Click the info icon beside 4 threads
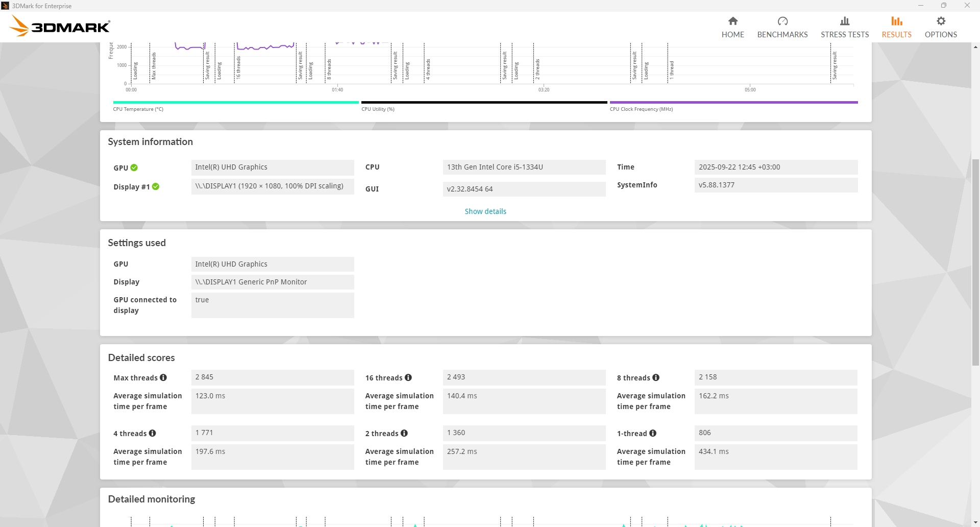Viewport: 980px width, 527px height. point(152,433)
